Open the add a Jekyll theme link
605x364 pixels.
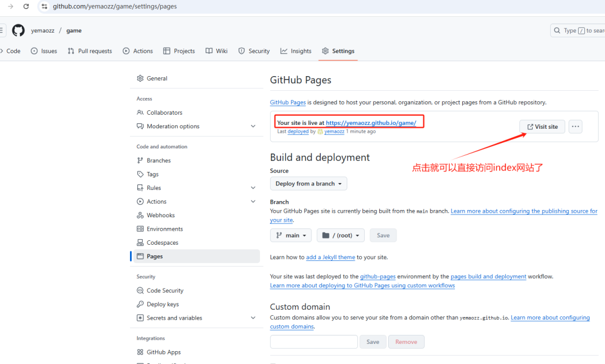coord(331,257)
